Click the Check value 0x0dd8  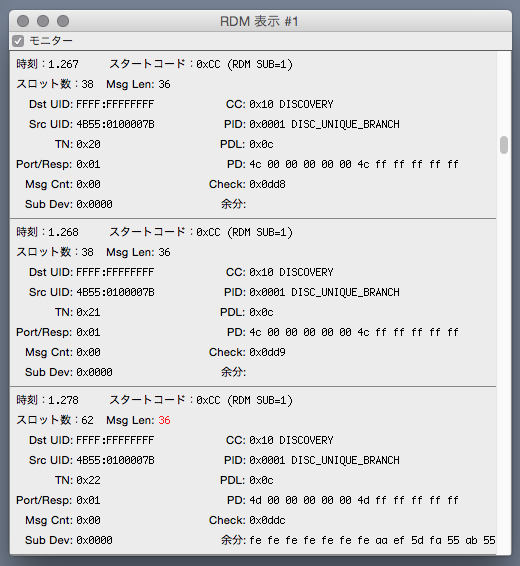[267, 184]
